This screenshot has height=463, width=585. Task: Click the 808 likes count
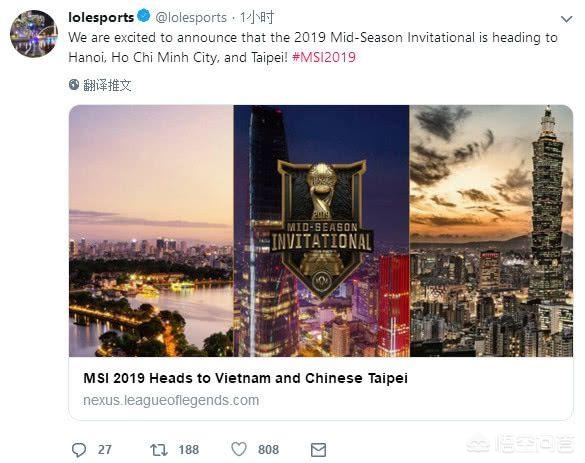click(x=268, y=450)
